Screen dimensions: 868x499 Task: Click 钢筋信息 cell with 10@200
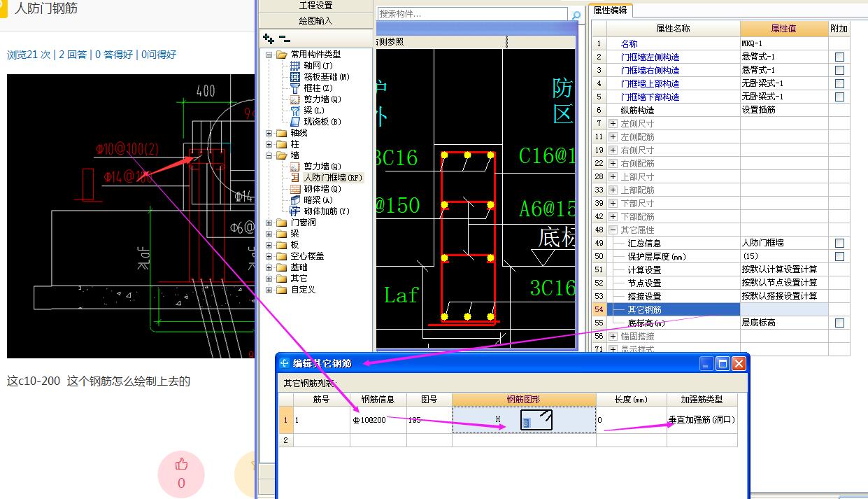click(x=378, y=420)
